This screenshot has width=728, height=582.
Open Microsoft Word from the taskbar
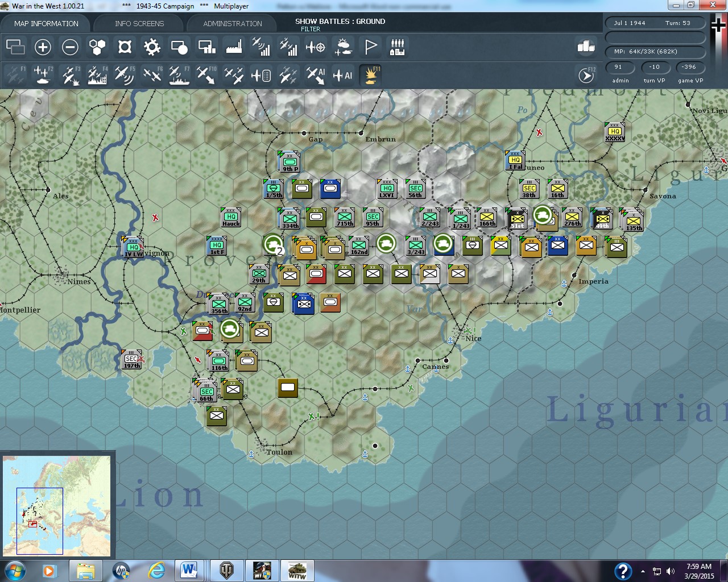coord(189,571)
